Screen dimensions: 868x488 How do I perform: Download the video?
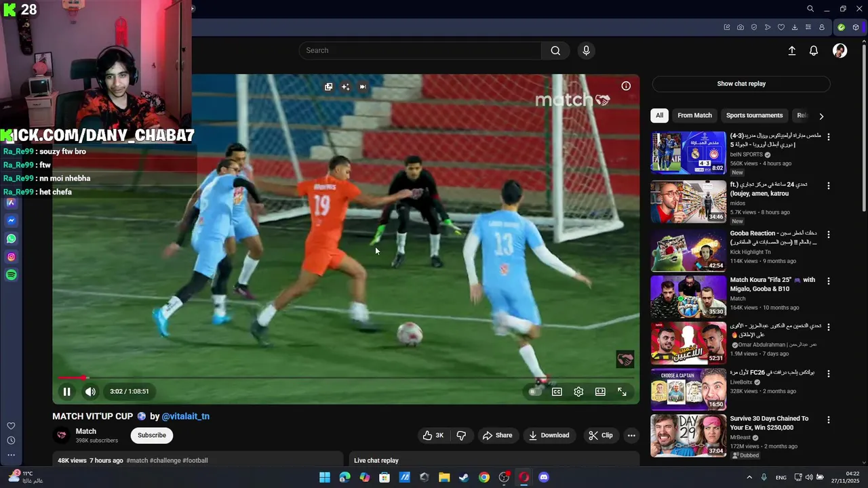(549, 435)
